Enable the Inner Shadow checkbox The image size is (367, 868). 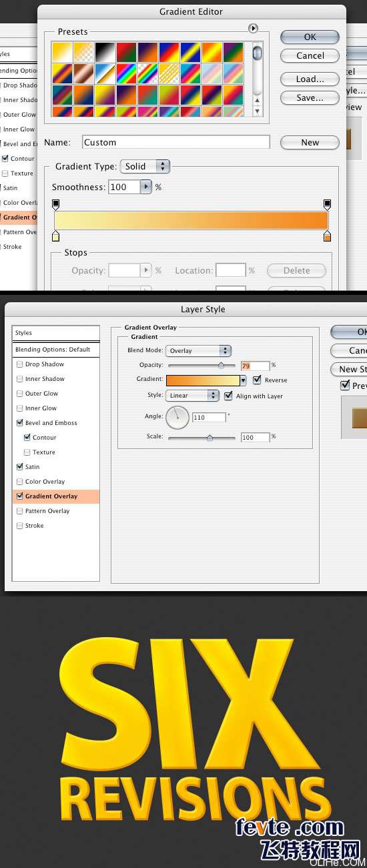[20, 379]
